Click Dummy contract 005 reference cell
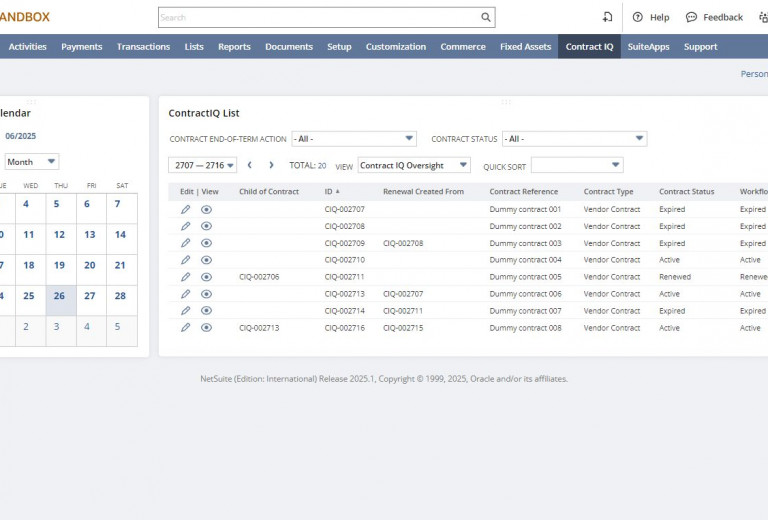The height and width of the screenshot is (520, 768). [525, 277]
